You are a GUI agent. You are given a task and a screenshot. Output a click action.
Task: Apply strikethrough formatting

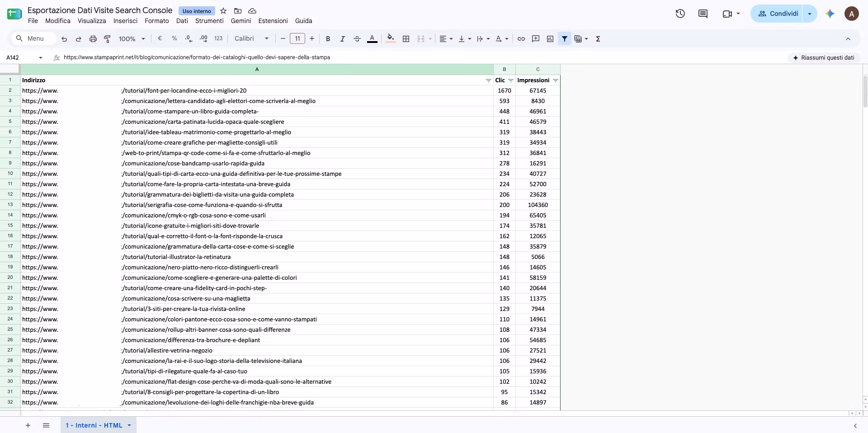tap(357, 39)
